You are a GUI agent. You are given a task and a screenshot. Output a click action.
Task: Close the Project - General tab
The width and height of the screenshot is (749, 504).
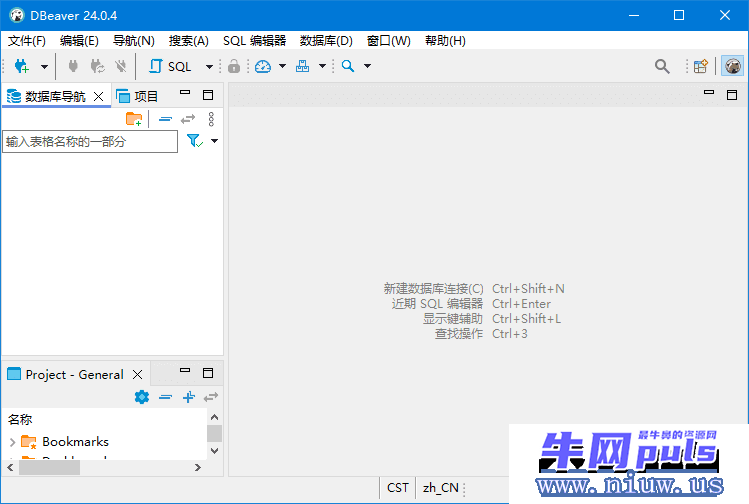(137, 375)
